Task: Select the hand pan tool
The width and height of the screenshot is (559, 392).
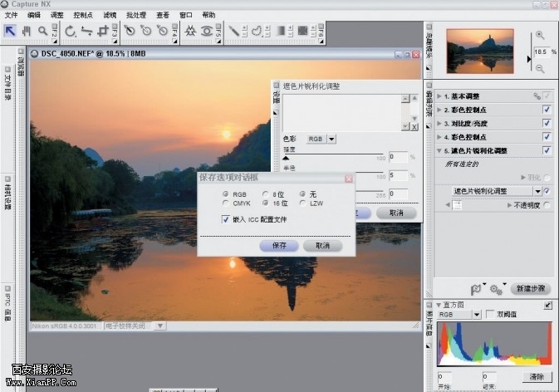Action: click(x=26, y=31)
